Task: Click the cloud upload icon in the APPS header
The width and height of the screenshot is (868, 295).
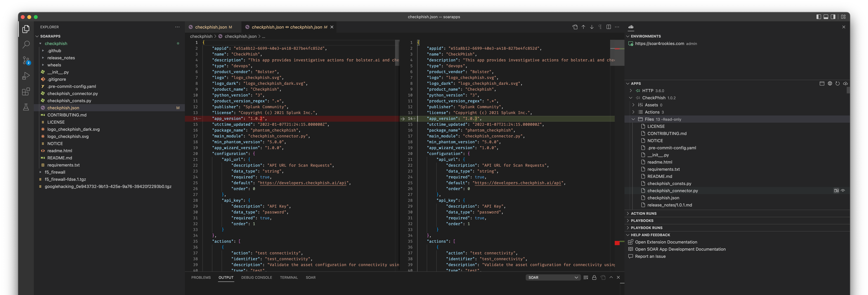Action: point(845,83)
